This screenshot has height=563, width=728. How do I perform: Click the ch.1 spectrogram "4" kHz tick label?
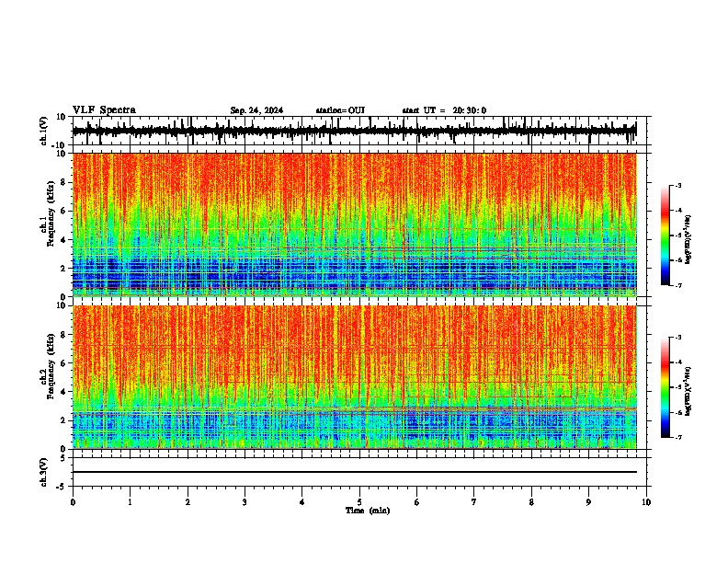pyautogui.click(x=64, y=240)
